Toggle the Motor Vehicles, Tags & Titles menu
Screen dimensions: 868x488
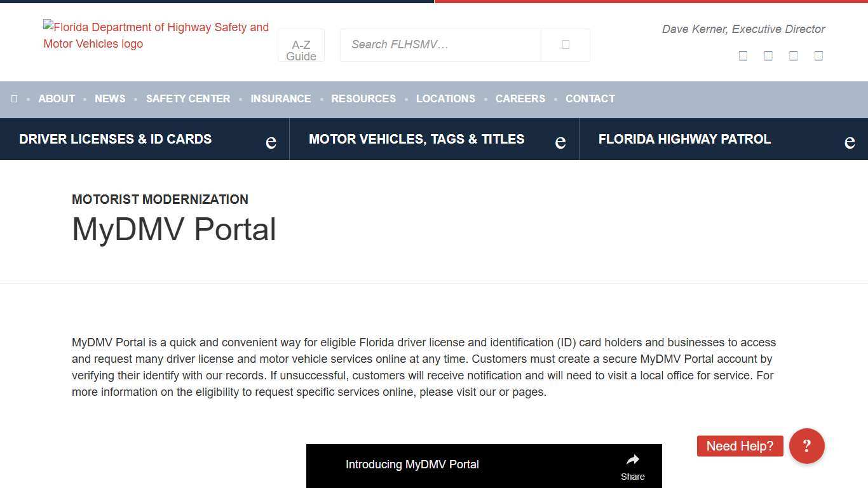[416, 139]
